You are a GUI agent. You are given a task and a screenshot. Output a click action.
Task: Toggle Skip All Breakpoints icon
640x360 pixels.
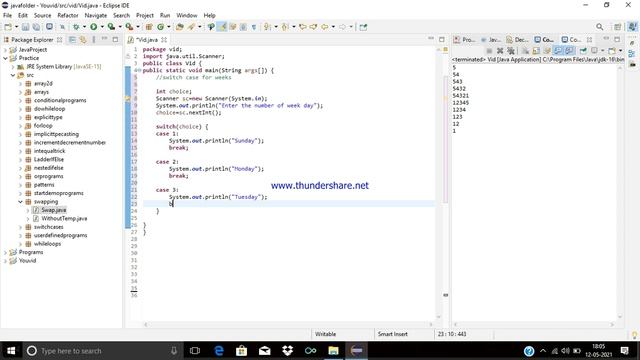pos(62,27)
